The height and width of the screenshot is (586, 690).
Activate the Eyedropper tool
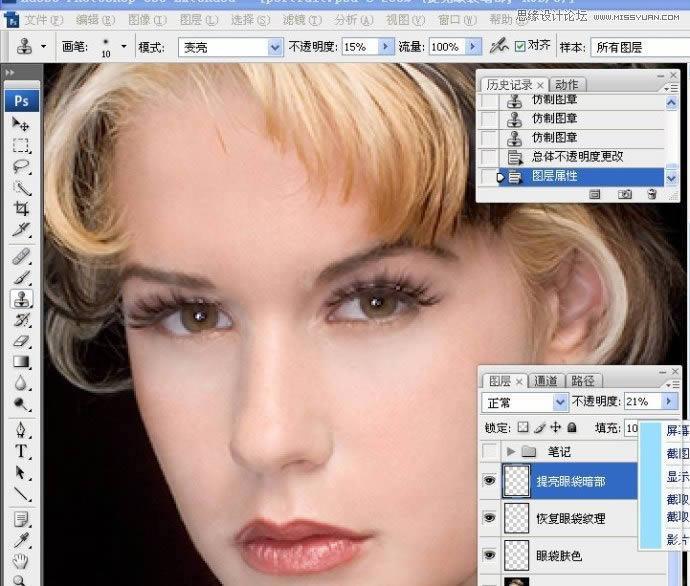[x=20, y=541]
